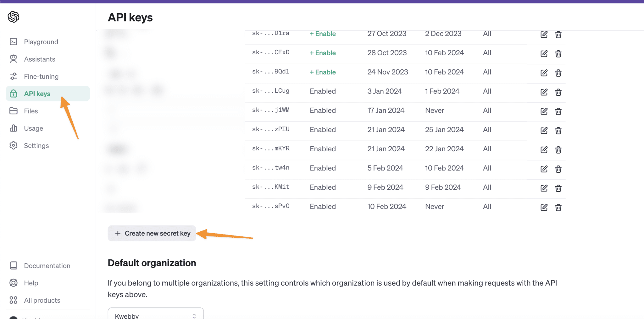The width and height of the screenshot is (644, 319).
Task: Enable the sk-...CExD key
Action: 323,53
